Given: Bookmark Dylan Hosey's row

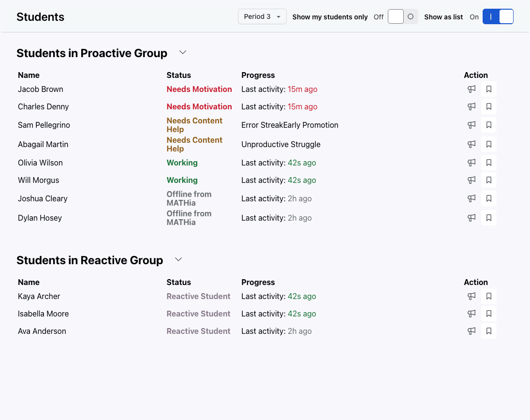Looking at the screenshot, I should click(489, 218).
